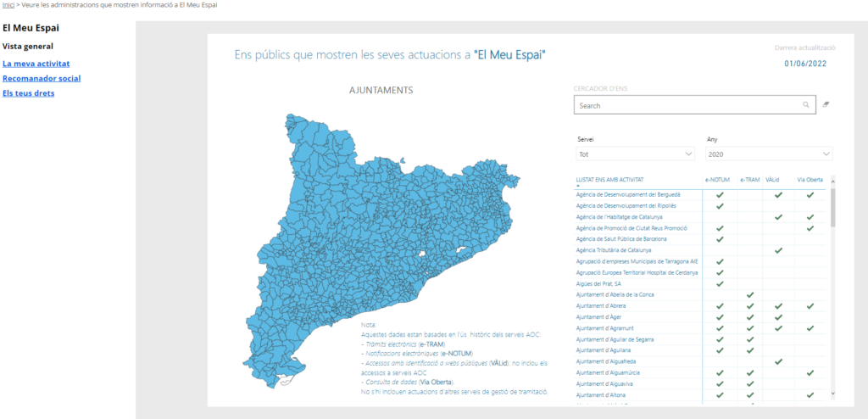Click the eraser icon to clear search
Image resolution: width=868 pixels, height=419 pixels.
coord(826,105)
